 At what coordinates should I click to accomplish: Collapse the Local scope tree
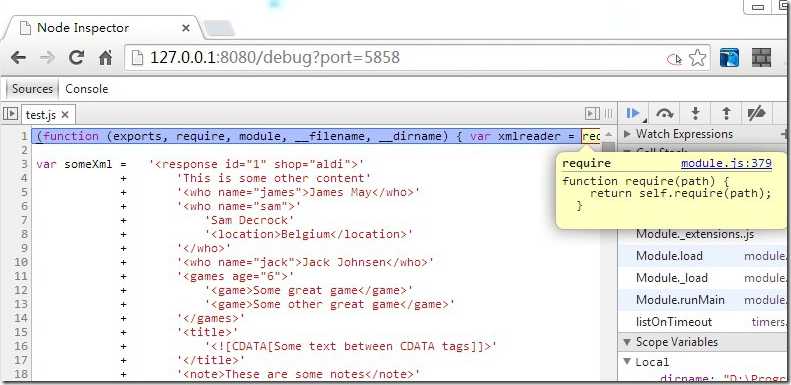[627, 362]
